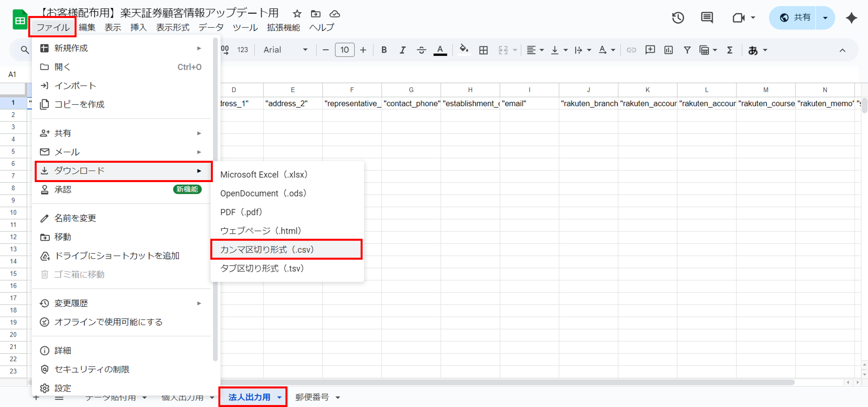
Task: Click the text color A swatch
Action: pyautogui.click(x=440, y=50)
